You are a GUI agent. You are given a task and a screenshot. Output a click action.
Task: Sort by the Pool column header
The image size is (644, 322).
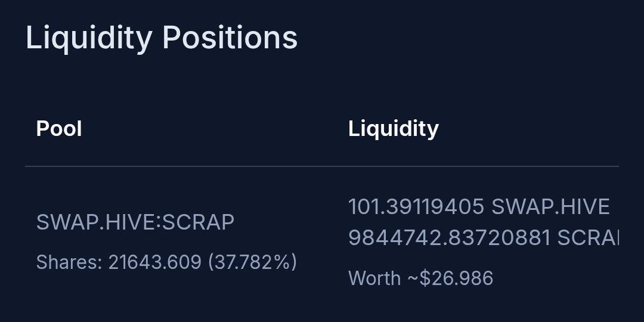click(x=59, y=128)
